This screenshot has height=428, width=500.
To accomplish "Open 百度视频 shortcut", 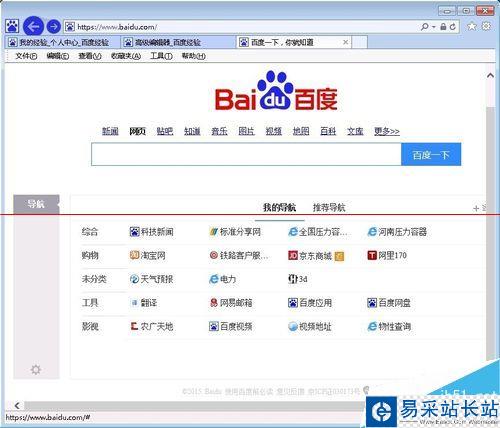I will tap(231, 326).
